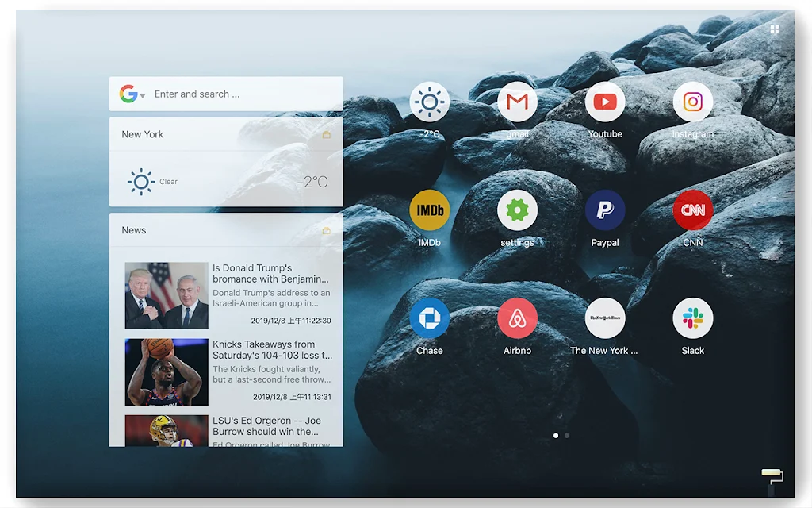Click the -2°C temperature in weather widget
The image size is (812, 508).
[312, 182]
